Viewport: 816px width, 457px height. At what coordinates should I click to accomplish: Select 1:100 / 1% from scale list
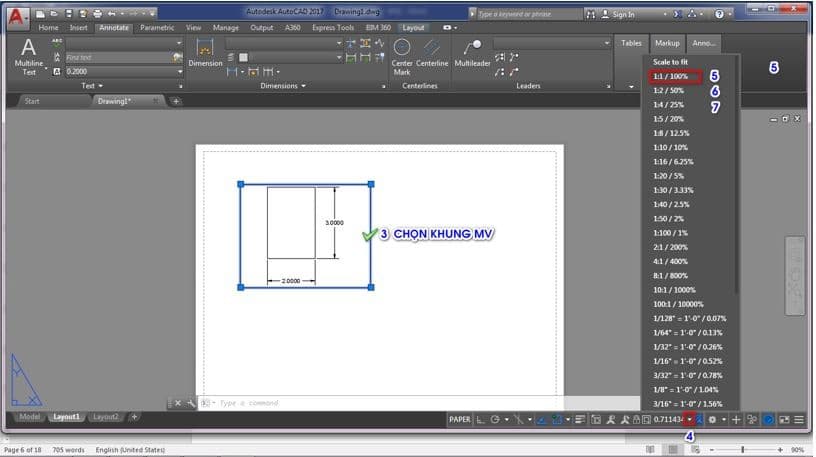coord(670,233)
